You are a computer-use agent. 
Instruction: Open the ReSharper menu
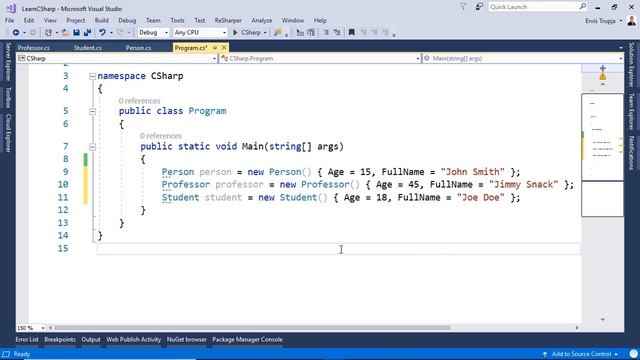[x=228, y=20]
